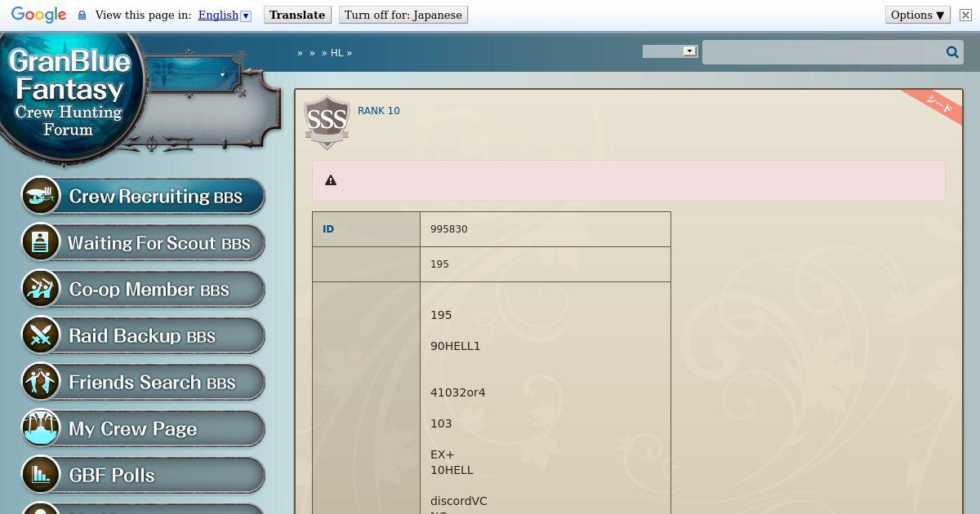Click the crew ID value 995830
This screenshot has width=980, height=514.
pyautogui.click(x=449, y=229)
